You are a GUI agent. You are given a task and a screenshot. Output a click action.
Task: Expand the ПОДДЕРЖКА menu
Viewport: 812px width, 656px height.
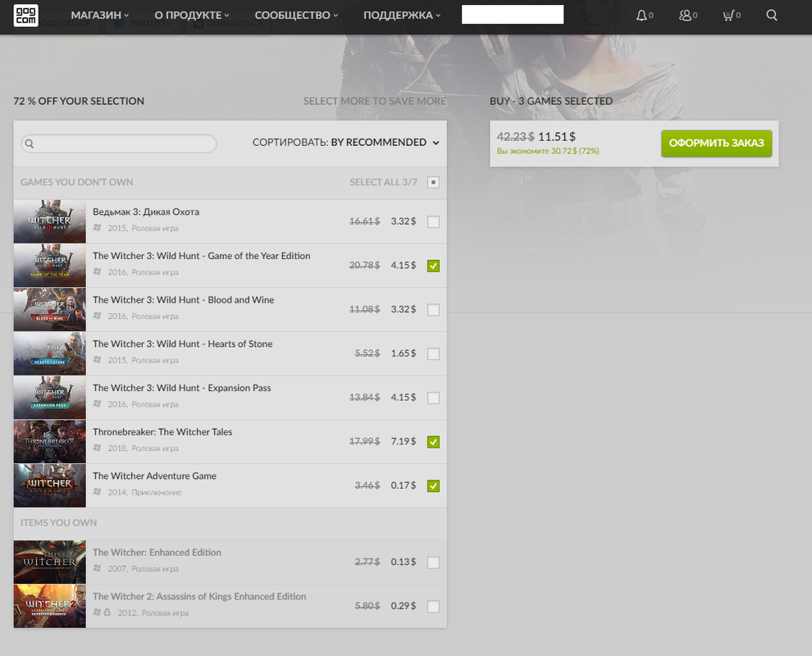coord(402,16)
